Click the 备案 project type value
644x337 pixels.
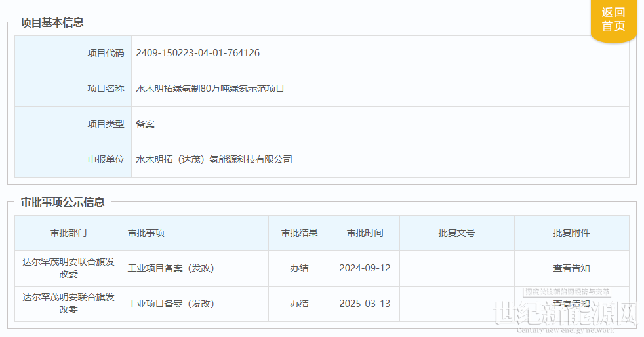coord(145,124)
